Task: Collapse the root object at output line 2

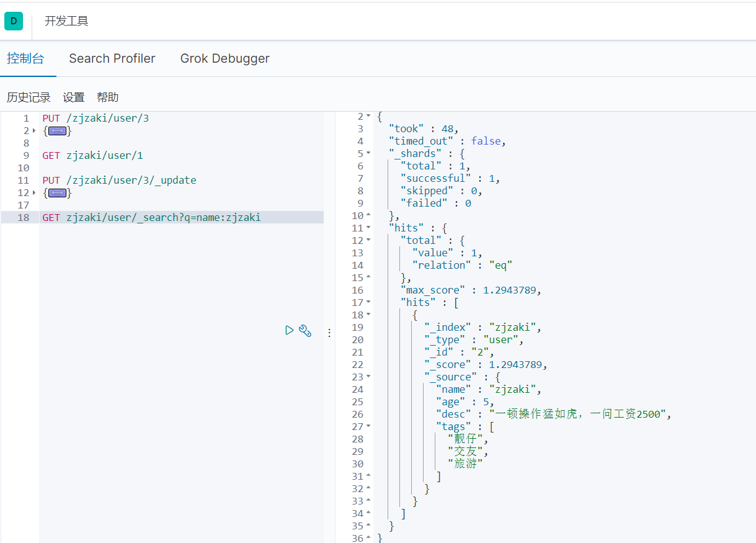Action: pyautogui.click(x=368, y=116)
